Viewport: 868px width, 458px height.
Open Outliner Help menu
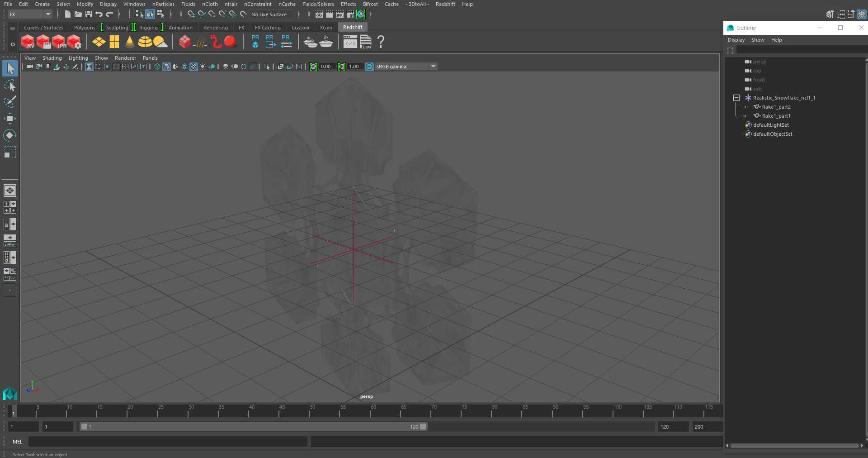pyautogui.click(x=776, y=40)
